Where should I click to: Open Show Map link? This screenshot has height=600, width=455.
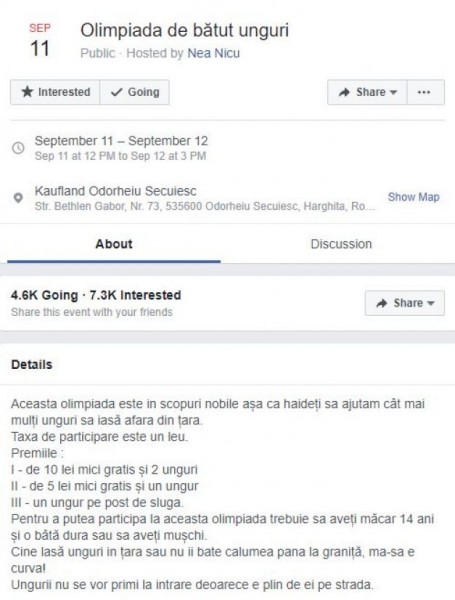tap(413, 197)
